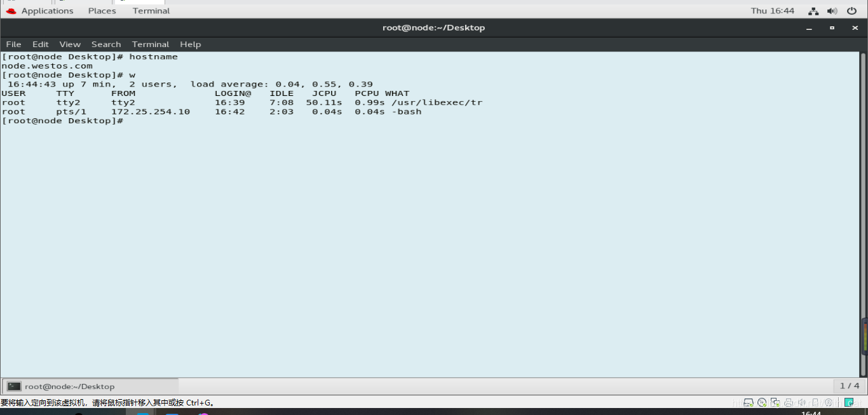Screen dimensions: 868x415
Task: Open the Applications menu
Action: [x=47, y=11]
